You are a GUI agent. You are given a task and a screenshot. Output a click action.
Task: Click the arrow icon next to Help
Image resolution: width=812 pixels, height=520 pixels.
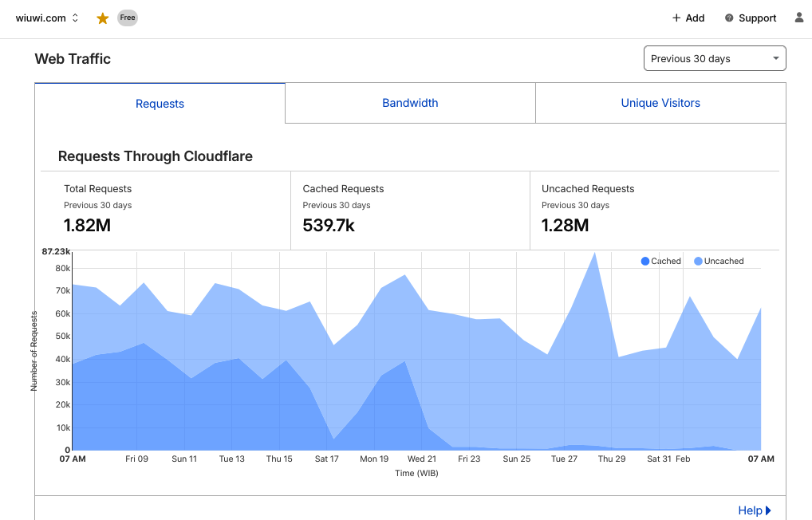[x=768, y=510]
